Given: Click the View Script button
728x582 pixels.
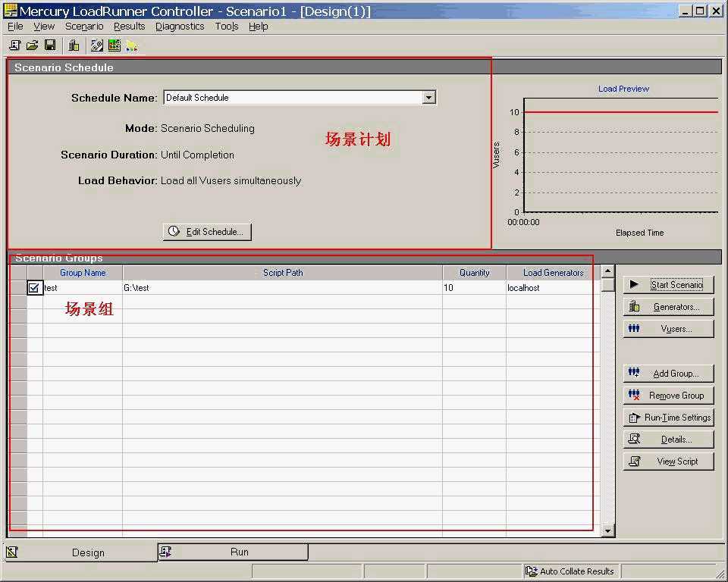Looking at the screenshot, I should click(x=668, y=462).
